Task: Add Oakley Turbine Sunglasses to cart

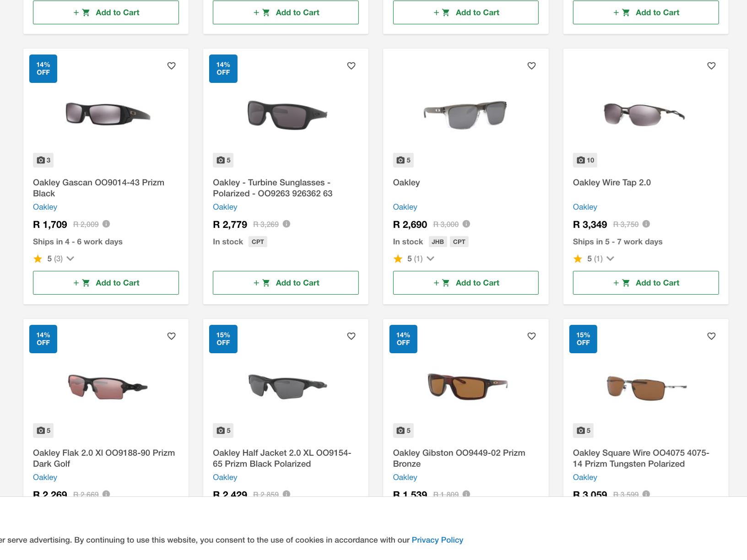Action: (x=286, y=283)
